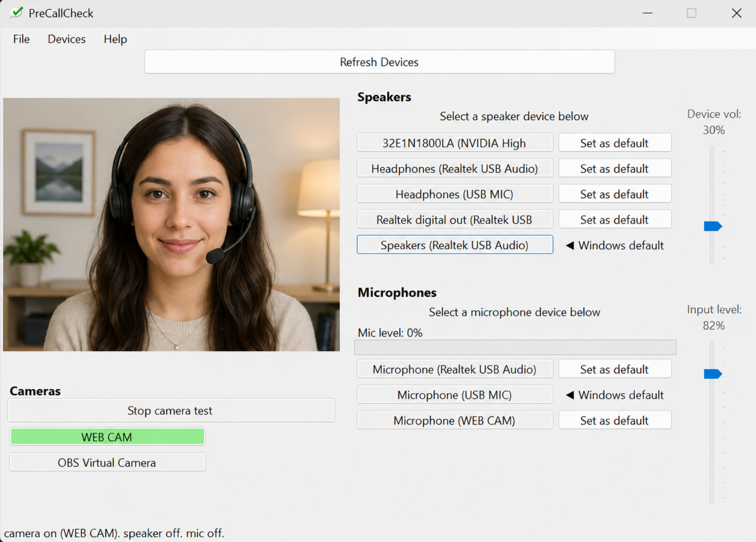Click Select a microphone device below text
This screenshot has height=542, width=756.
tap(515, 312)
